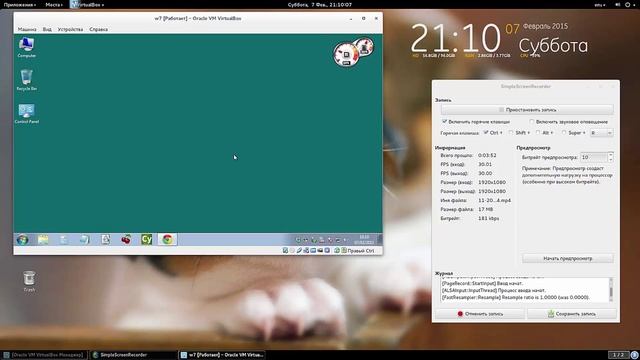Switch to the w7 VirtualBox task in the bottom panel

pyautogui.click(x=222, y=355)
